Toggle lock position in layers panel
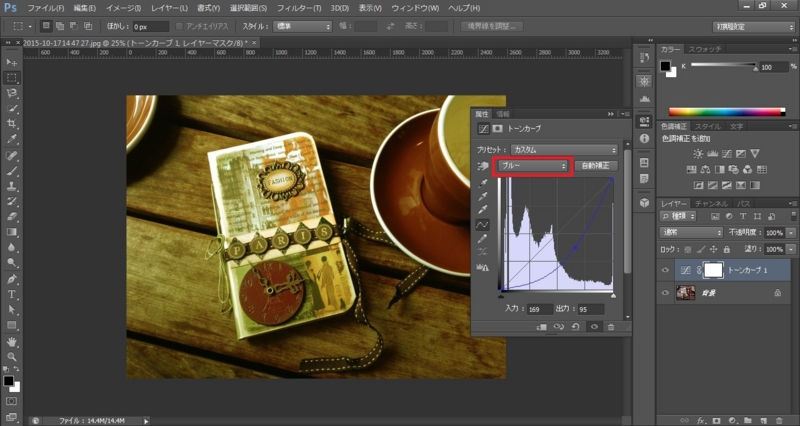This screenshot has height=426, width=800. point(713,249)
